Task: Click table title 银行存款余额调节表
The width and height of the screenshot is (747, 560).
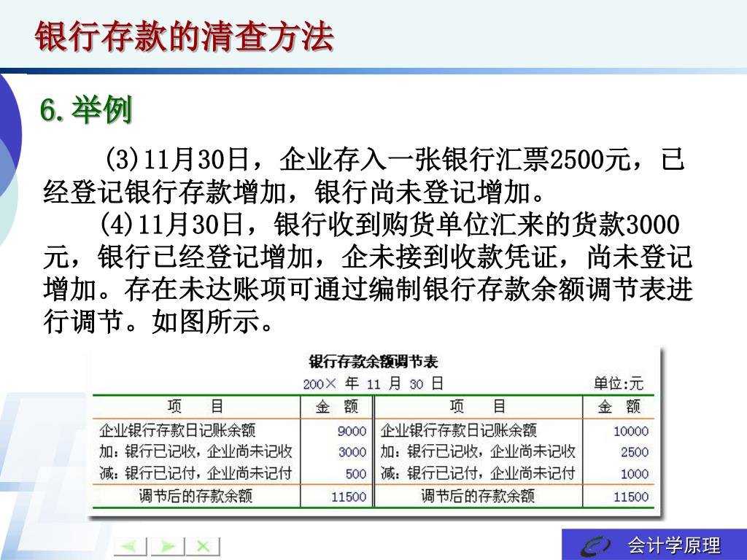Action: point(373,362)
